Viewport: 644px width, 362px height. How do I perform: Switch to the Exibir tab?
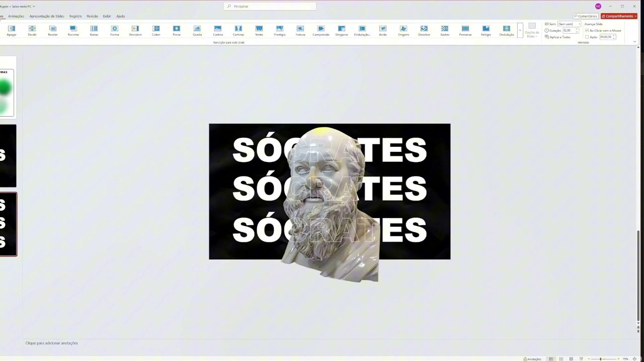pyautogui.click(x=107, y=16)
